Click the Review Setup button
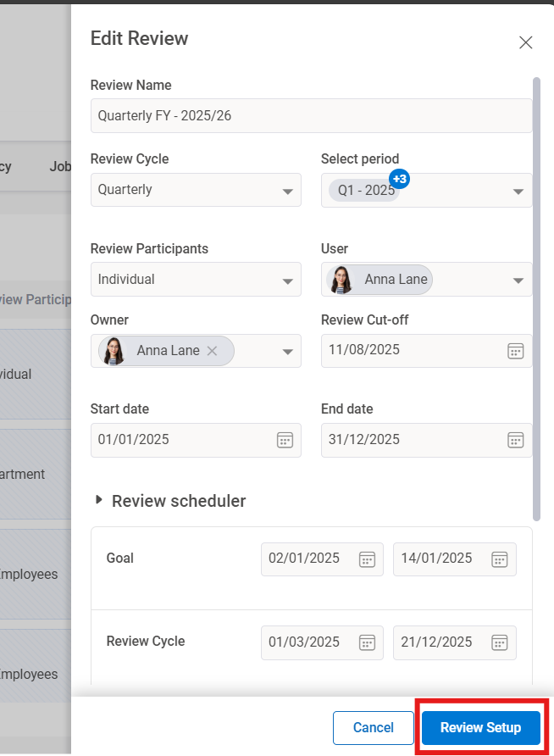This screenshot has width=554, height=756. pyautogui.click(x=480, y=727)
